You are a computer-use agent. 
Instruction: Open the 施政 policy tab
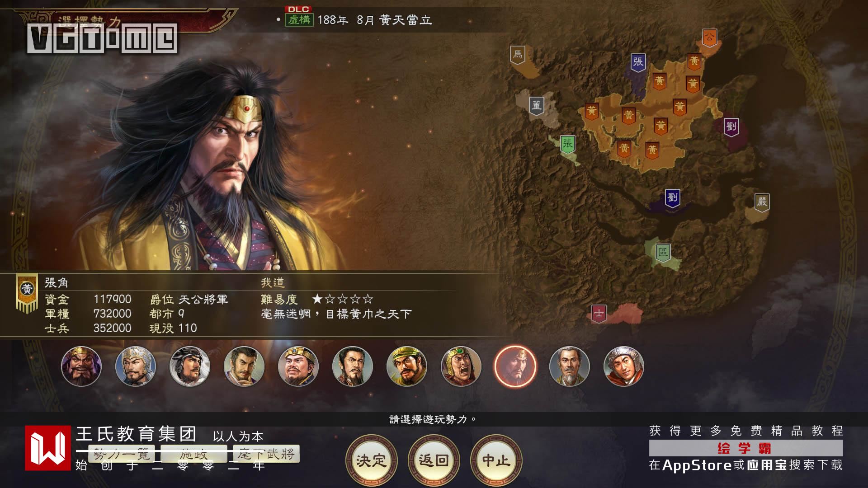point(194,454)
